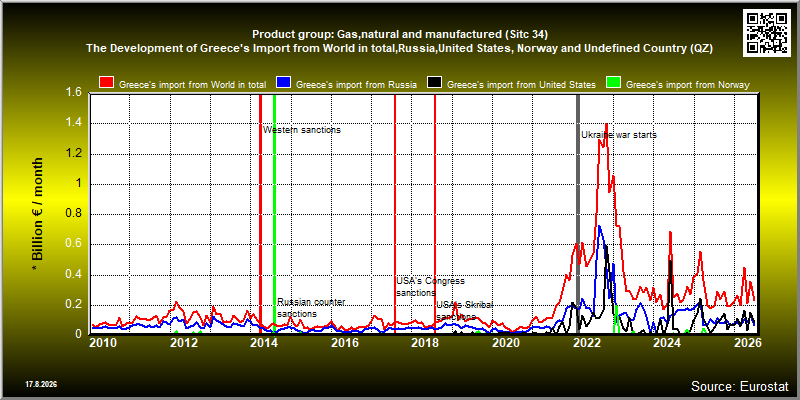The height and width of the screenshot is (400, 800).
Task: Click the 2010 label on the x-axis
Action: 103,342
